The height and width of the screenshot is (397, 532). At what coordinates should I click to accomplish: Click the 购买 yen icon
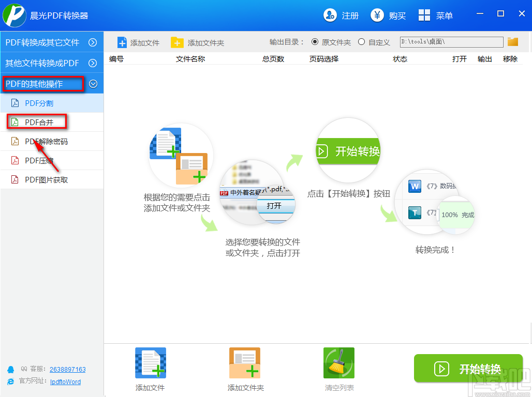(377, 16)
